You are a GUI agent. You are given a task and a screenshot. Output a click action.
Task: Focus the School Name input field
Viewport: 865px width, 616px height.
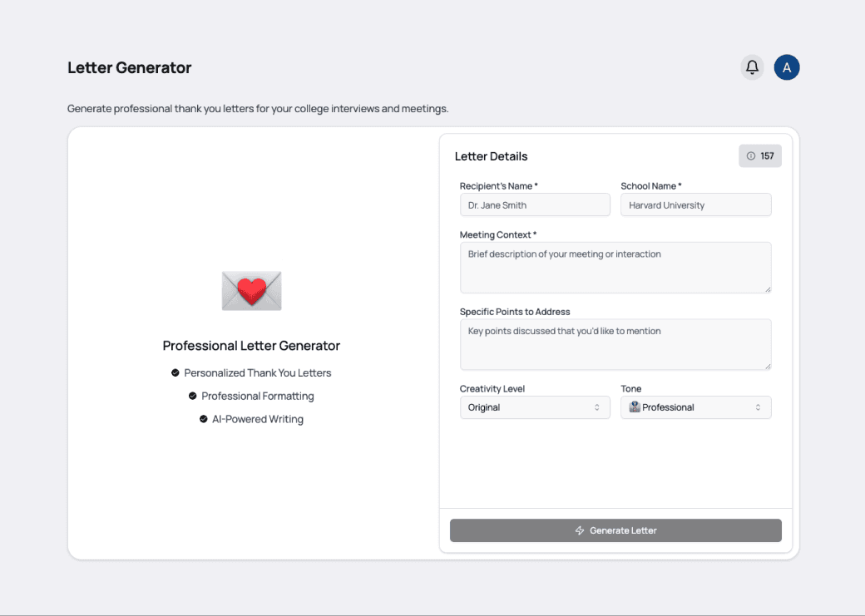(x=695, y=205)
